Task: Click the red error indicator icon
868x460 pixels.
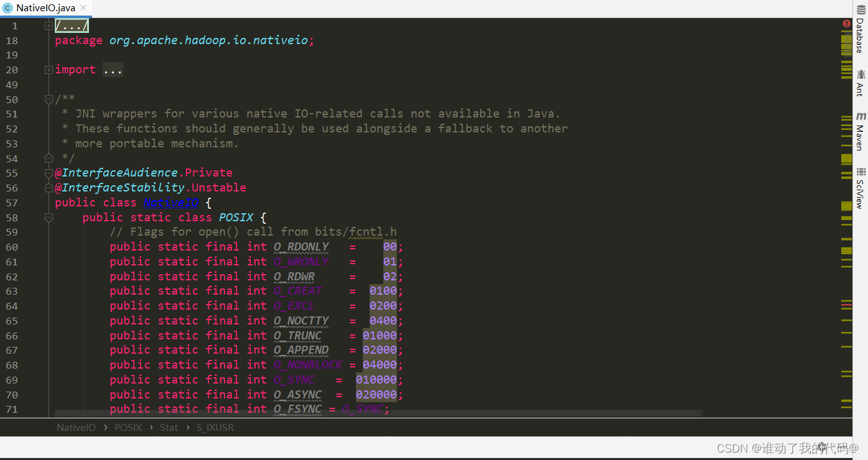Action: [x=846, y=24]
